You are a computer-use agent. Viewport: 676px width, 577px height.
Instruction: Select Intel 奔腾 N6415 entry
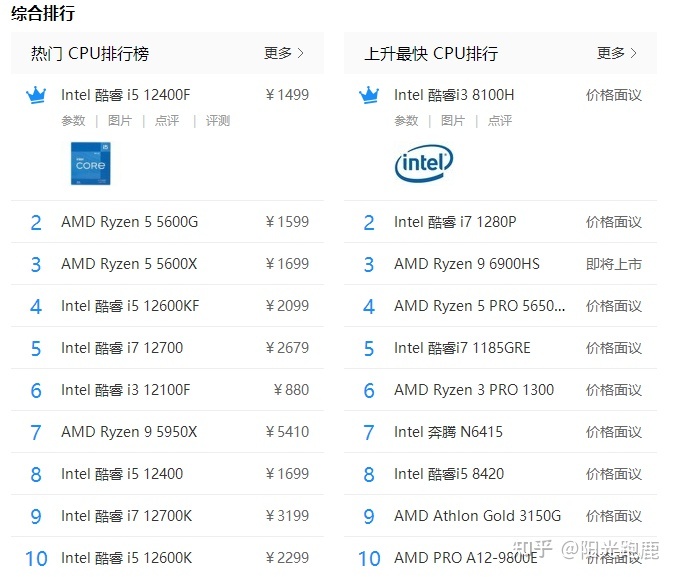click(x=448, y=432)
